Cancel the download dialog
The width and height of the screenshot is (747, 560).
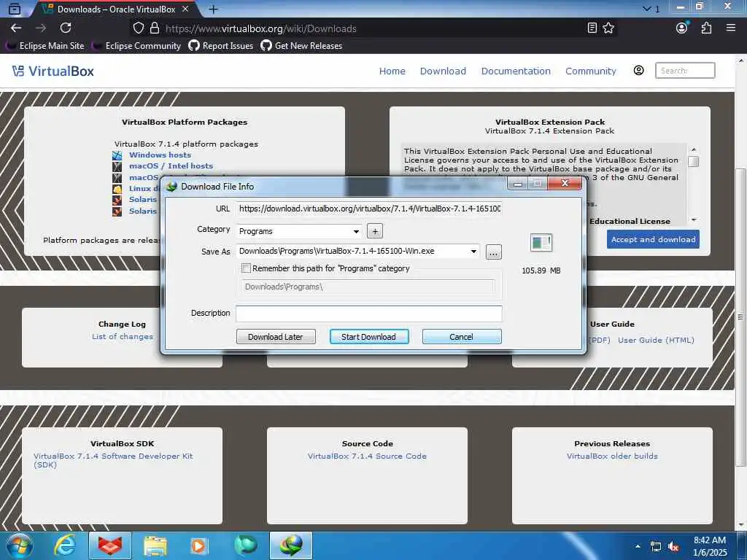coord(462,337)
